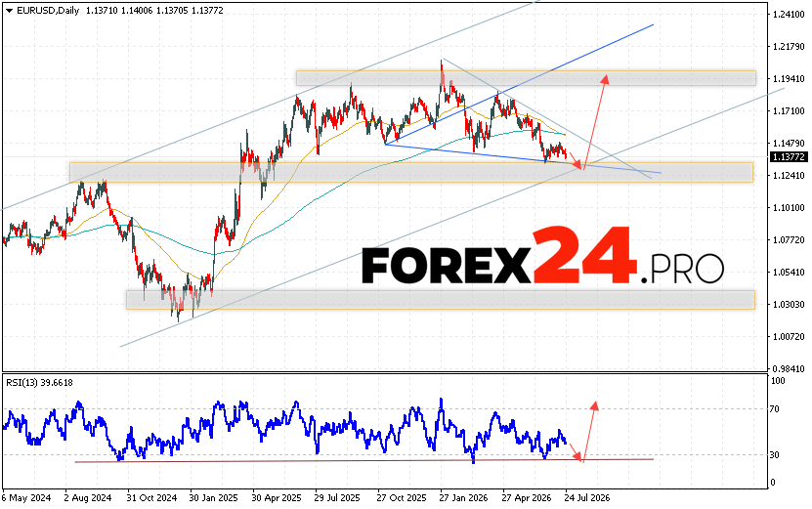Select the 1.12410 price axis label
Image resolution: width=812 pixels, height=509 pixels.
pos(789,176)
